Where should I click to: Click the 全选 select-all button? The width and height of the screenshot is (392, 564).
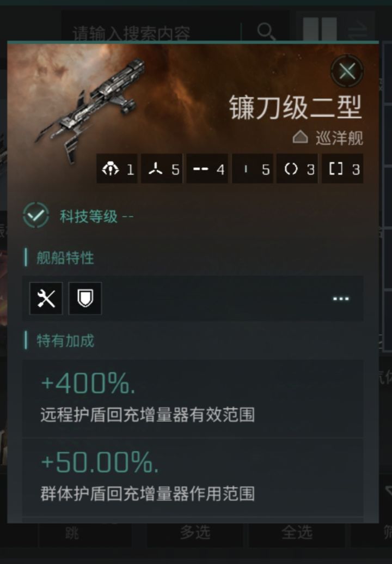pos(297,533)
